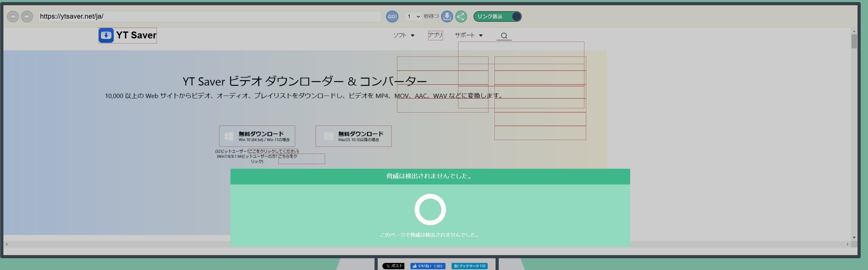The width and height of the screenshot is (868, 270).
Task: Open the seconds wait dropdown
Action: coord(413,16)
